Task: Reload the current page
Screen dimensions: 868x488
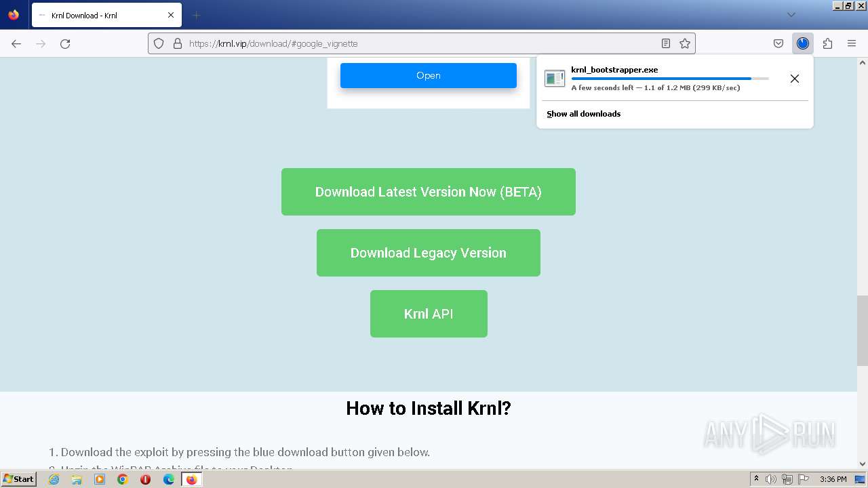Action: (x=65, y=43)
